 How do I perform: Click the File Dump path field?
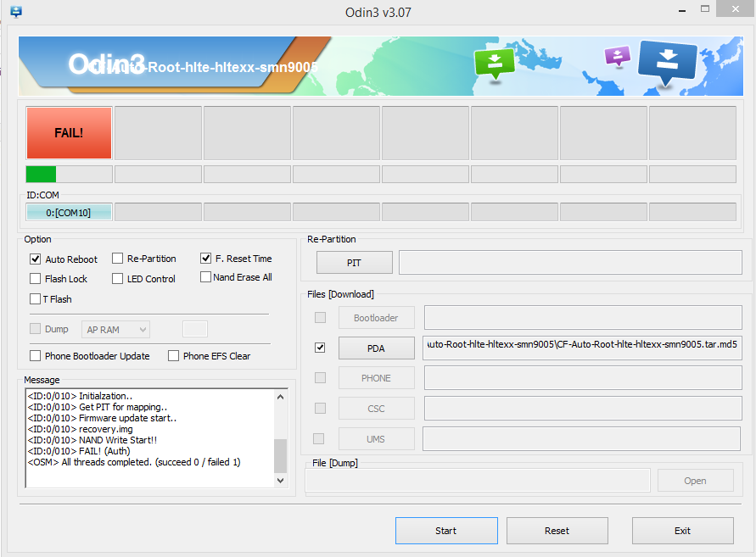point(478,481)
